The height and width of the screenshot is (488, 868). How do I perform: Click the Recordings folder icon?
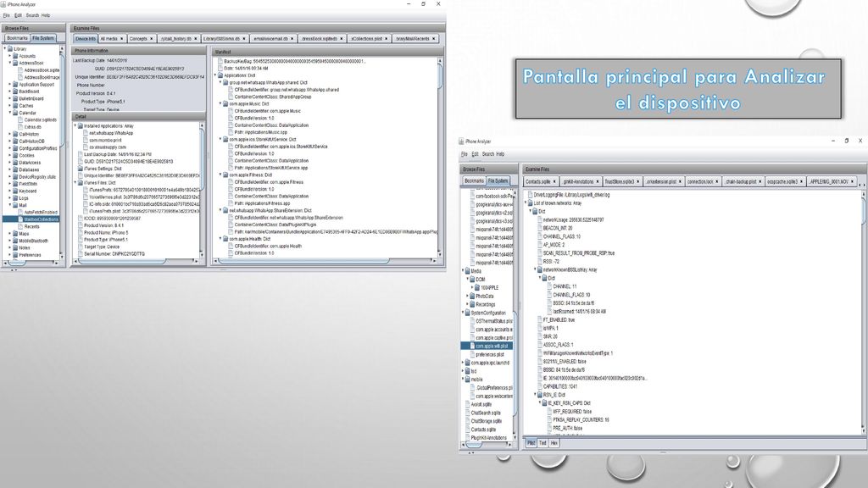click(473, 304)
